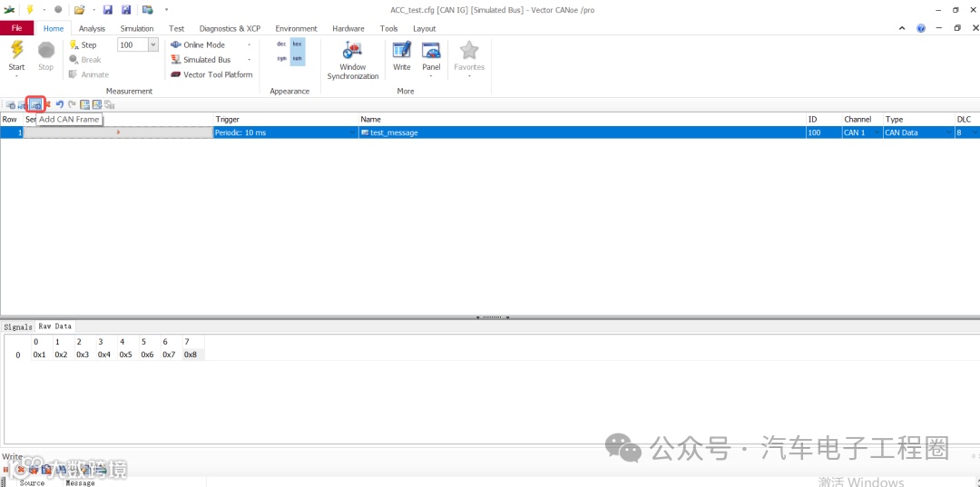Click the CANoe application icon in title bar
The image size is (980, 487).
pyautogui.click(x=9, y=9)
